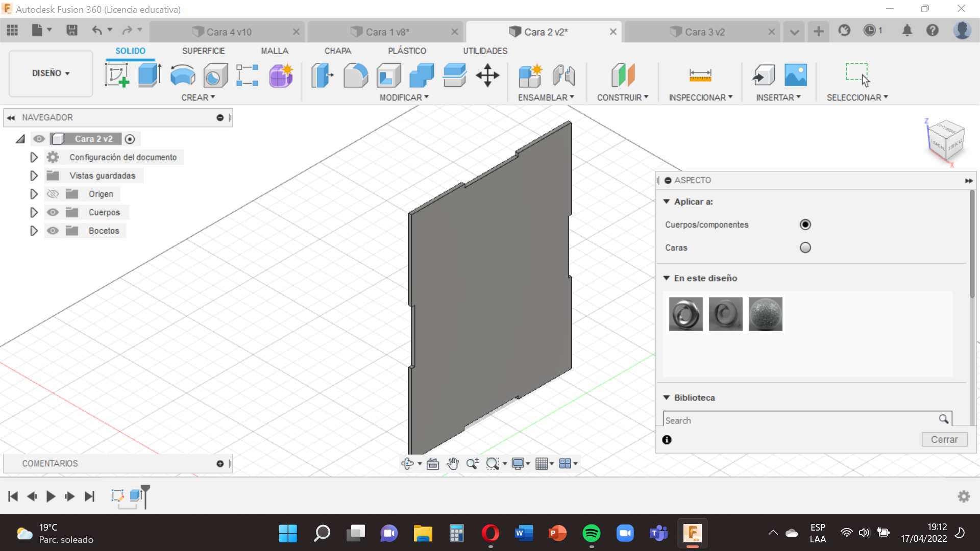Image resolution: width=980 pixels, height=551 pixels.
Task: Select the Revolve tool
Action: (182, 76)
